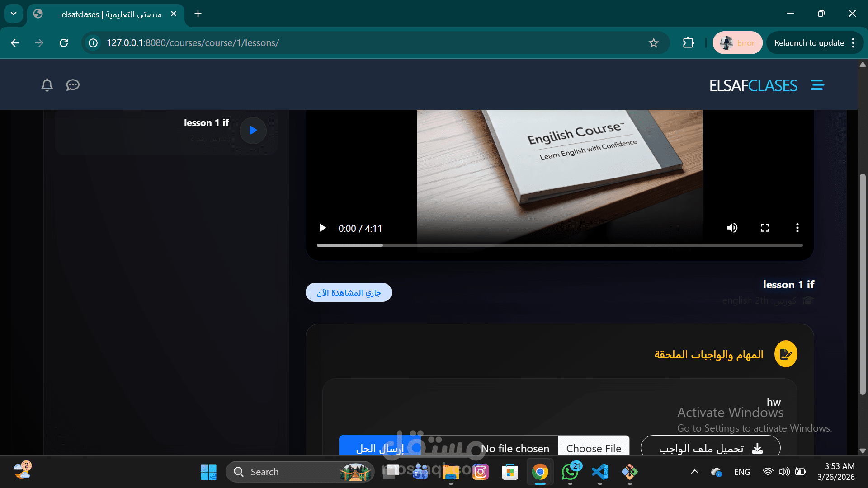Click the Choose File button

point(594,448)
